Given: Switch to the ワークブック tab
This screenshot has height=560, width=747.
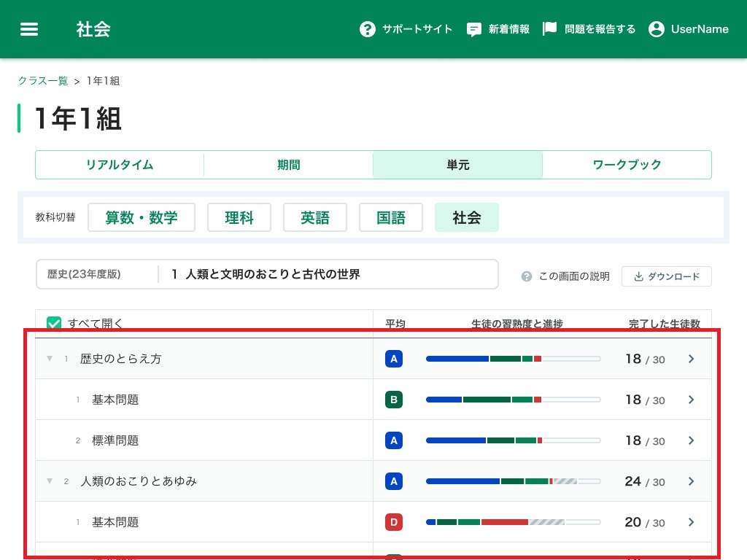Looking at the screenshot, I should tap(627, 165).
